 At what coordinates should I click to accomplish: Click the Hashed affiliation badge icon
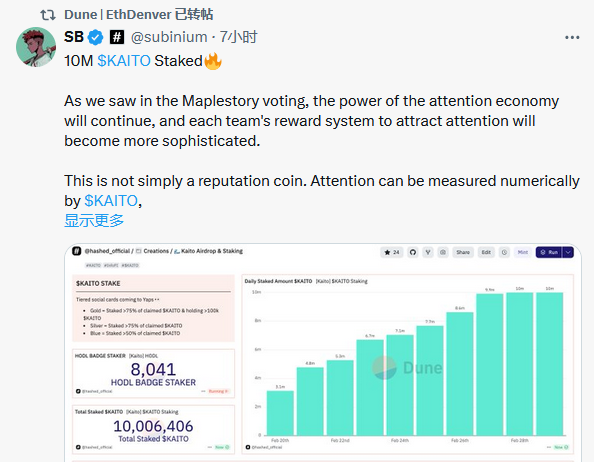pos(117,37)
